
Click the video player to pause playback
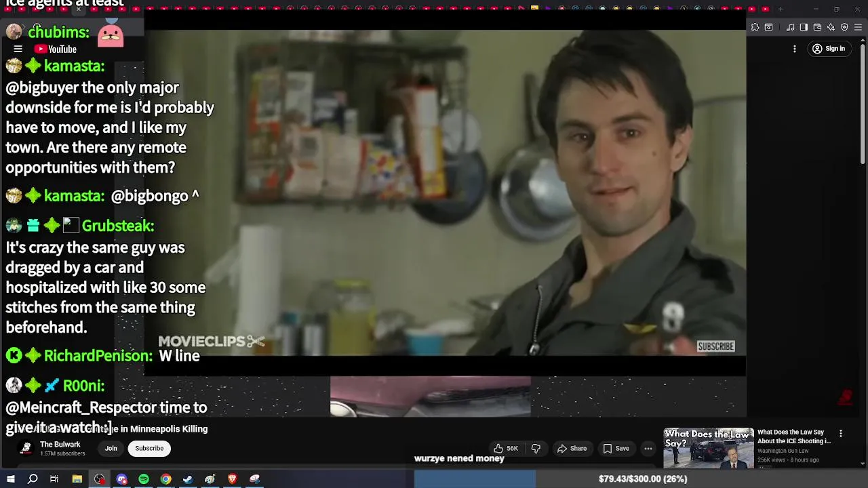tap(445, 193)
